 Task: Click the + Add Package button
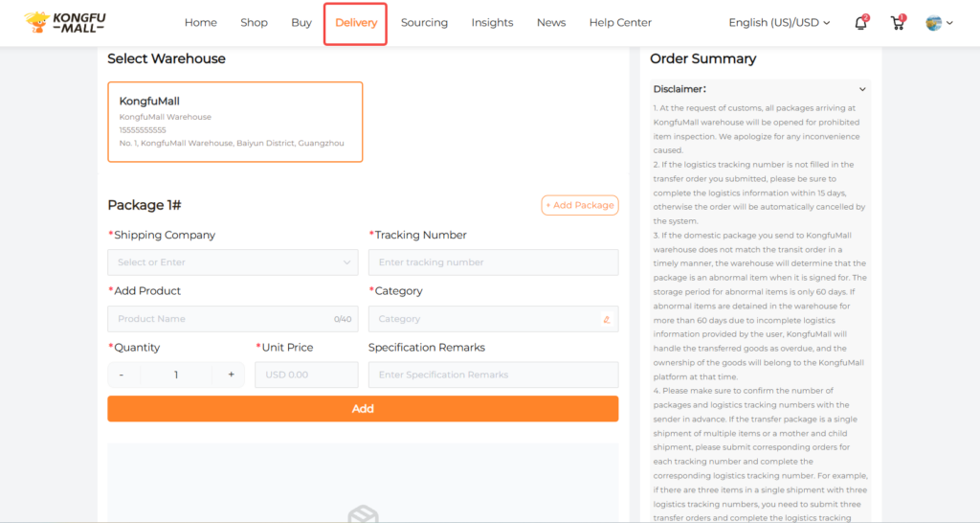tap(580, 205)
